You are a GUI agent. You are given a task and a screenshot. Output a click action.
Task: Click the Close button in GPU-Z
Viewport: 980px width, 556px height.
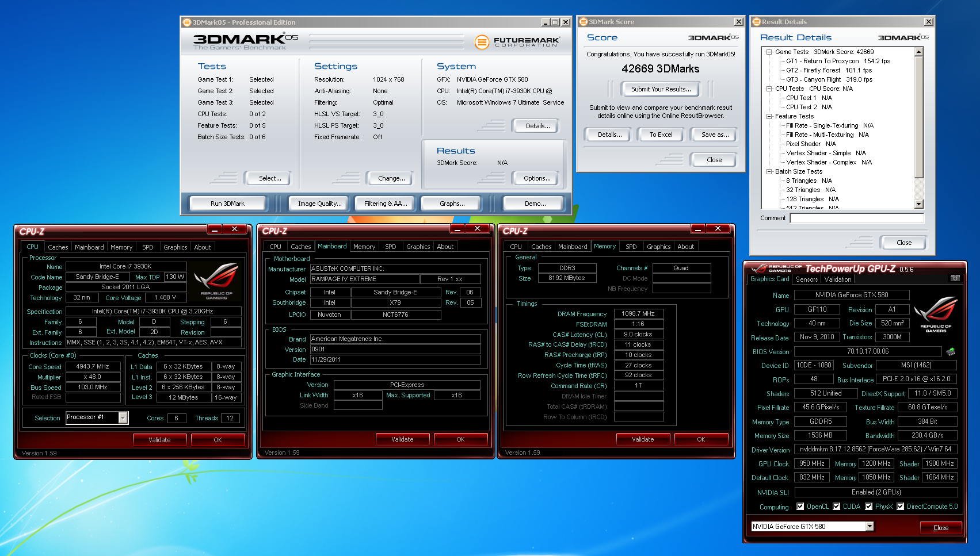pyautogui.click(x=940, y=528)
